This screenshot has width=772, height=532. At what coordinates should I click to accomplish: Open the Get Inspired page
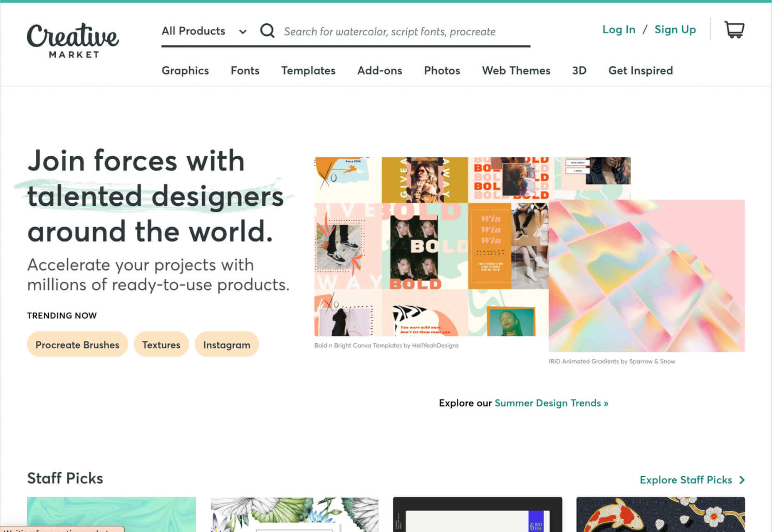click(640, 71)
